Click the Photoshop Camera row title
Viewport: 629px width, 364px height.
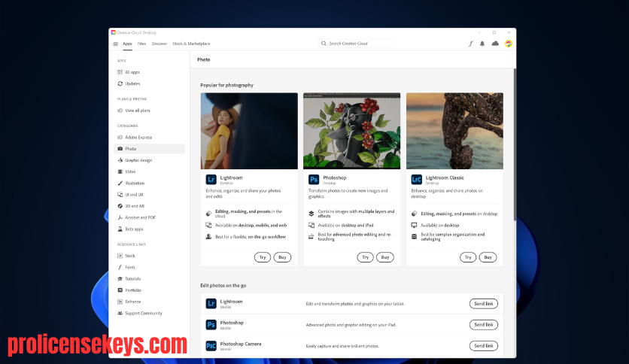[240, 344]
